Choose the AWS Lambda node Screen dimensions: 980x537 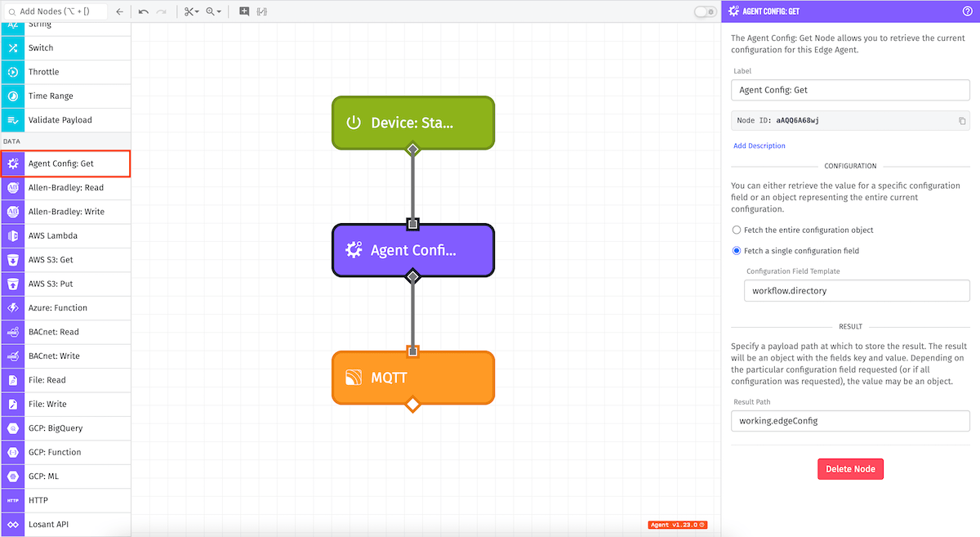point(65,235)
